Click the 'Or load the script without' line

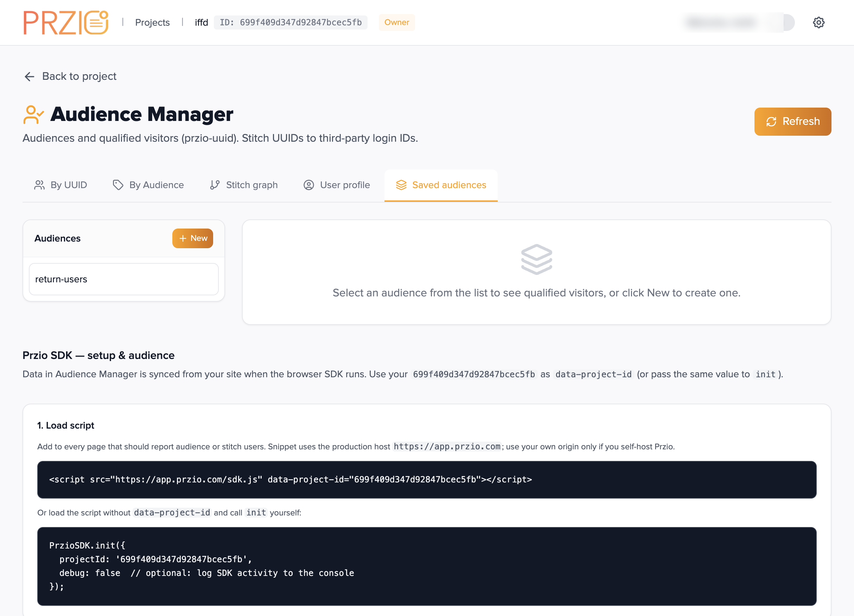tap(169, 513)
